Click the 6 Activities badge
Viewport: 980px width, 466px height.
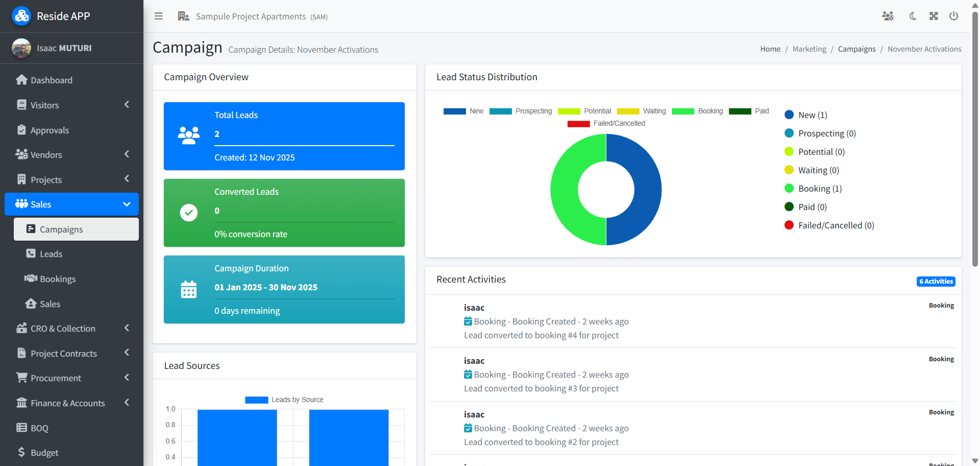click(x=936, y=282)
